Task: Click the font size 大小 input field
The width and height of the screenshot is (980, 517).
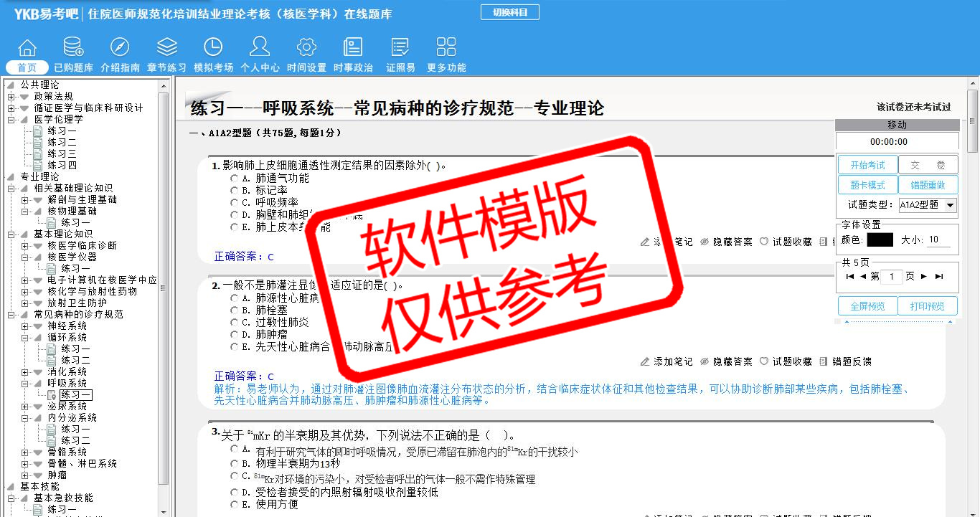Action: [938, 240]
